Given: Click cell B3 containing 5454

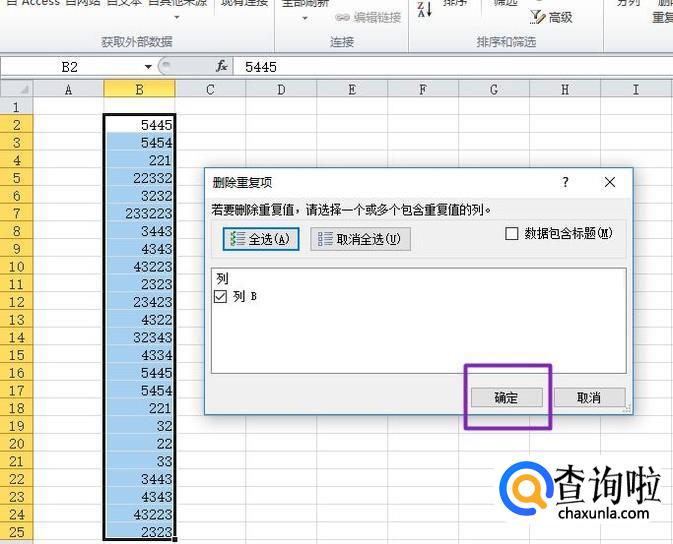Looking at the screenshot, I should click(139, 142).
